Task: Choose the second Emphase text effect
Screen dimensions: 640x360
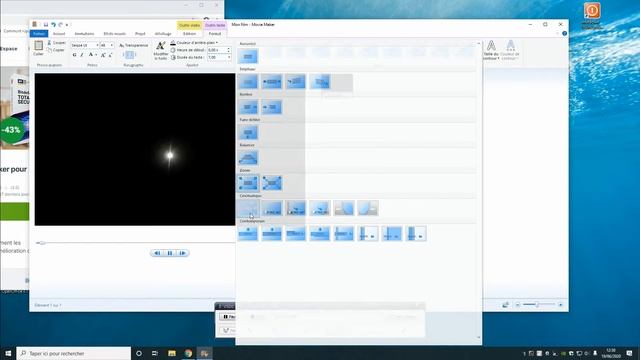Action: [x=272, y=82]
